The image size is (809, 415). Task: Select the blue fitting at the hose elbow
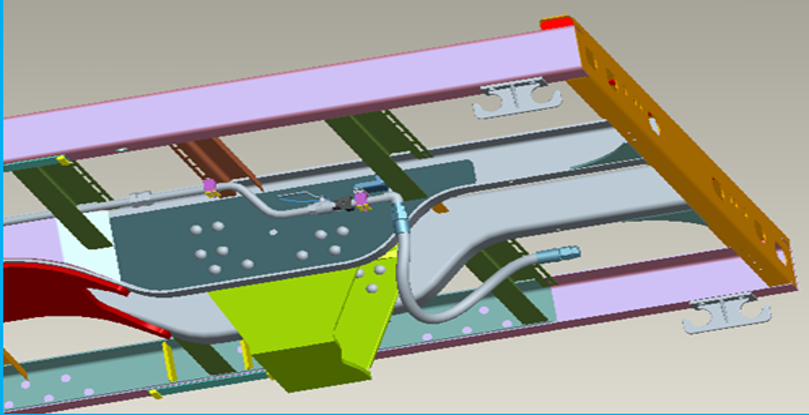pyautogui.click(x=401, y=218)
